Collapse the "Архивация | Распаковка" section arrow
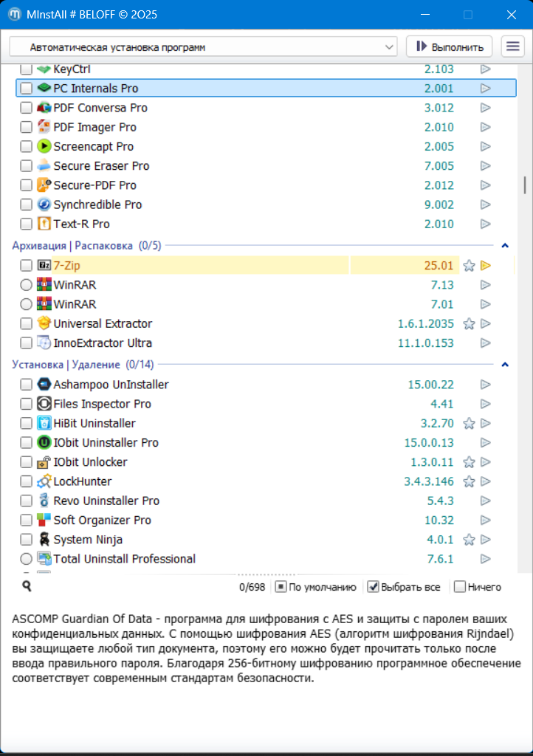Viewport: 533px width, 756px height. click(505, 245)
